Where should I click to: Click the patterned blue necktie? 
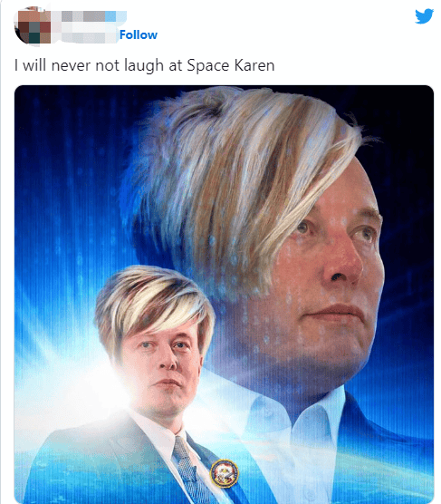189,470
